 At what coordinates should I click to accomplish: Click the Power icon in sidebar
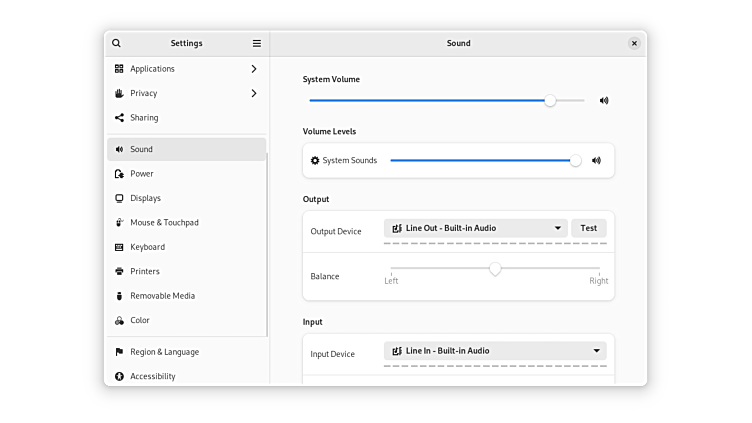[x=120, y=174]
